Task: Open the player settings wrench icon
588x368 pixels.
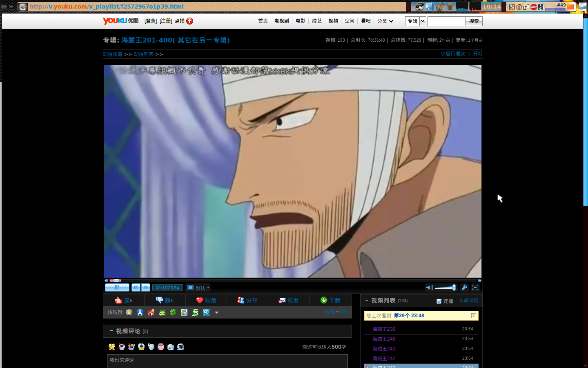Action: (x=464, y=287)
